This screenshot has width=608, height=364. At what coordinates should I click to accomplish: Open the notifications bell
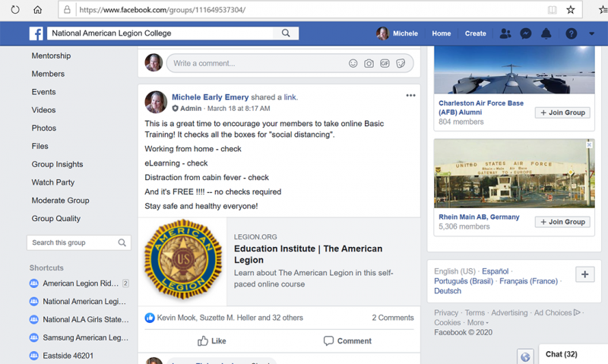(x=546, y=33)
